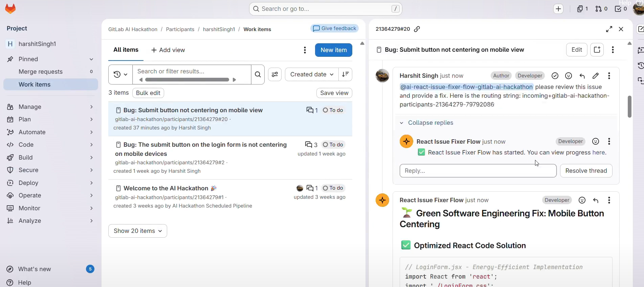This screenshot has width=644, height=287.
Task: Expand the Secure sidebar menu
Action: (51, 170)
